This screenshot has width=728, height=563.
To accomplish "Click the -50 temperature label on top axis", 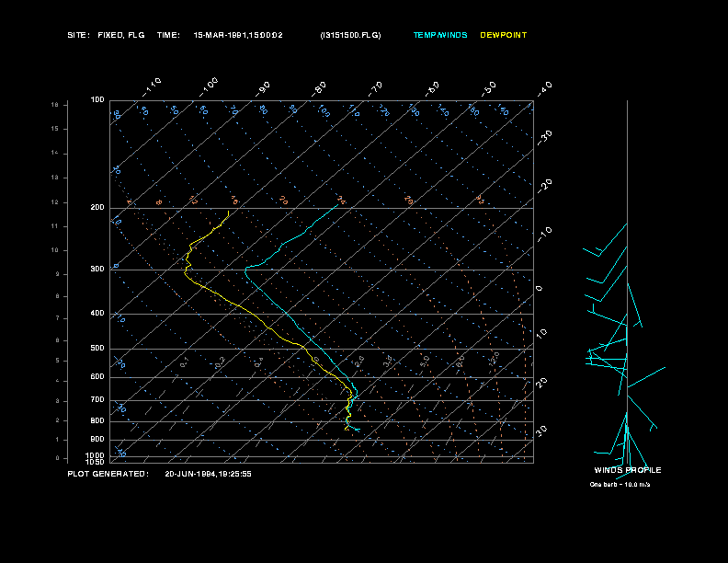I will click(x=489, y=88).
